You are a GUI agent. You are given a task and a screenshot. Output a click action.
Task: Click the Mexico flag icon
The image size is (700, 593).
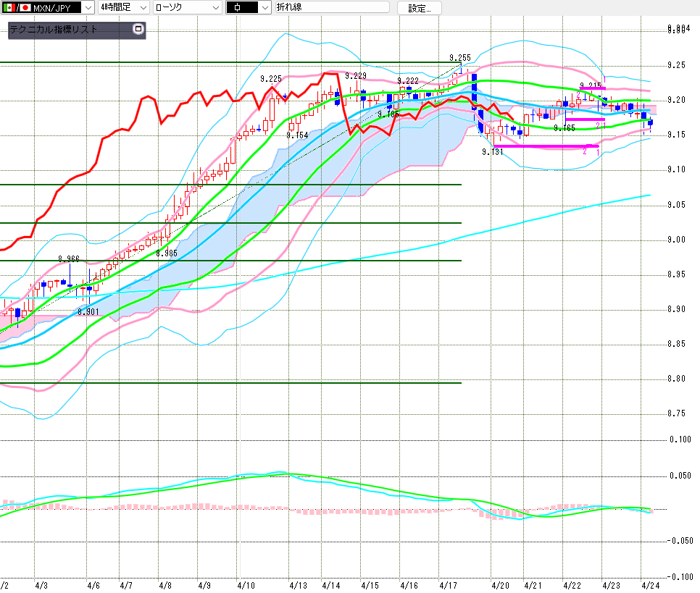click(9, 7)
